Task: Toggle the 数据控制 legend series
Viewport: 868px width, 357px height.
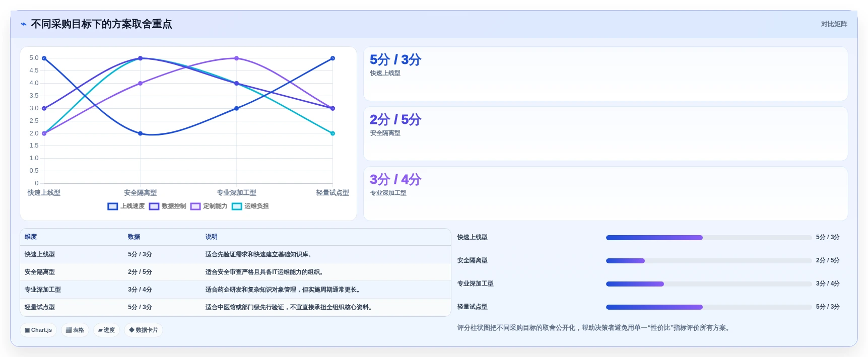Action: (x=167, y=206)
